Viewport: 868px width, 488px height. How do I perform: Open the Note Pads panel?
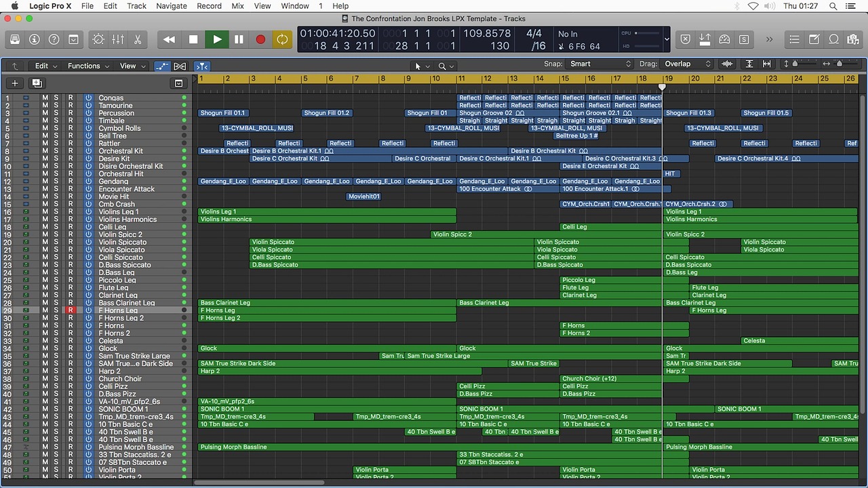click(x=814, y=39)
